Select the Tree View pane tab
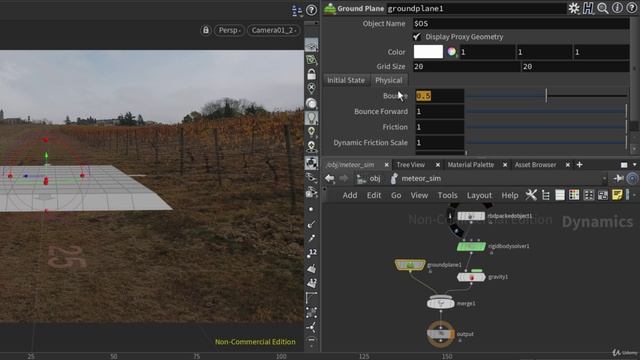 coord(411,164)
